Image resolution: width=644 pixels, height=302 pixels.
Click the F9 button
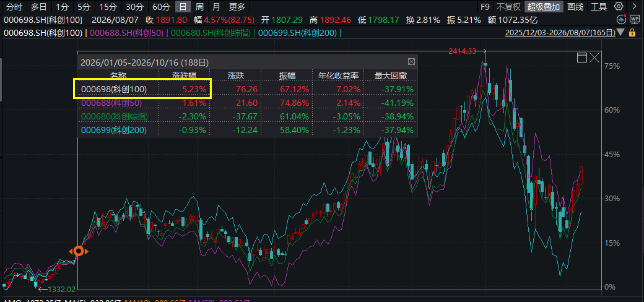[485, 6]
